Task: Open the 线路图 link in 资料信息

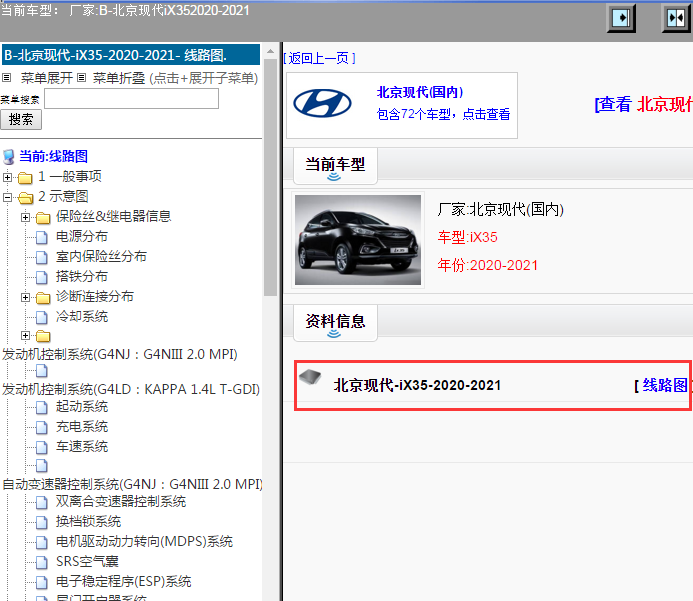Action: click(663, 385)
